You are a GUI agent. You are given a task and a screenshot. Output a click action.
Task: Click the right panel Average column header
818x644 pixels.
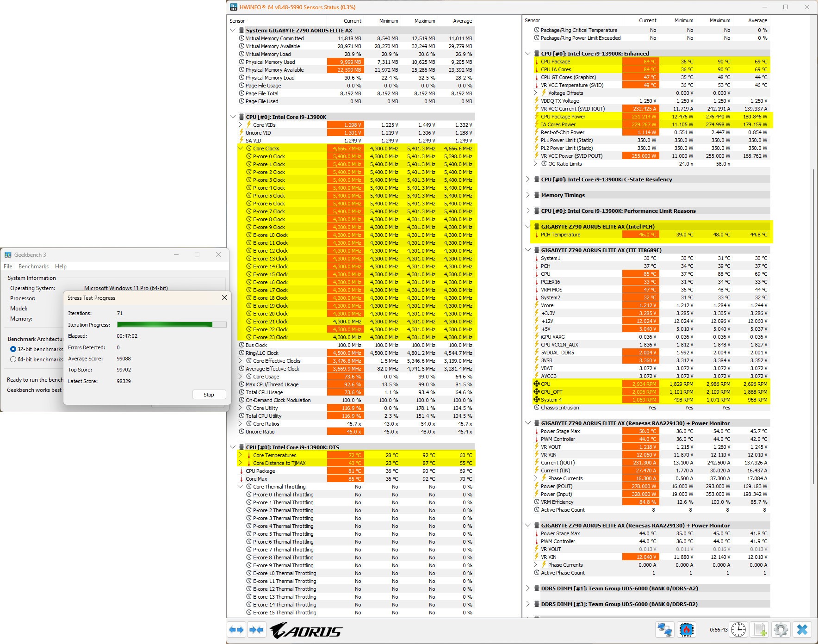[x=752, y=20]
